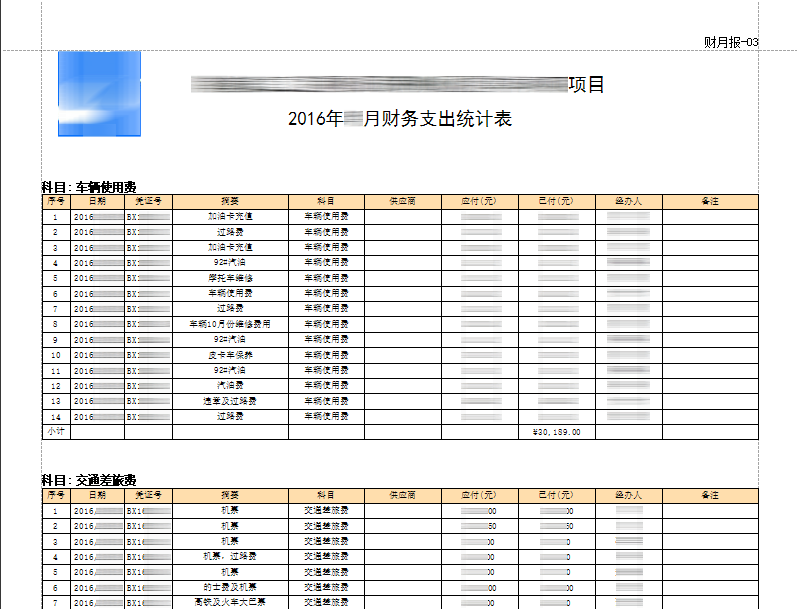The image size is (798, 609).
Task: Click 摘要 header in the 车辆使用费 table
Action: (x=230, y=201)
